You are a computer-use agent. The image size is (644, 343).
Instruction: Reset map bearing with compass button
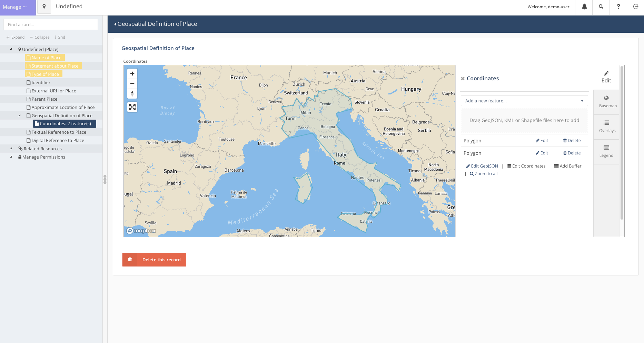[132, 93]
